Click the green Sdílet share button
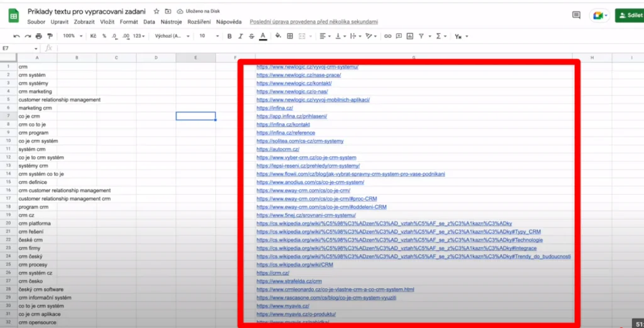Viewport: 644px width, 328px height. (x=629, y=15)
